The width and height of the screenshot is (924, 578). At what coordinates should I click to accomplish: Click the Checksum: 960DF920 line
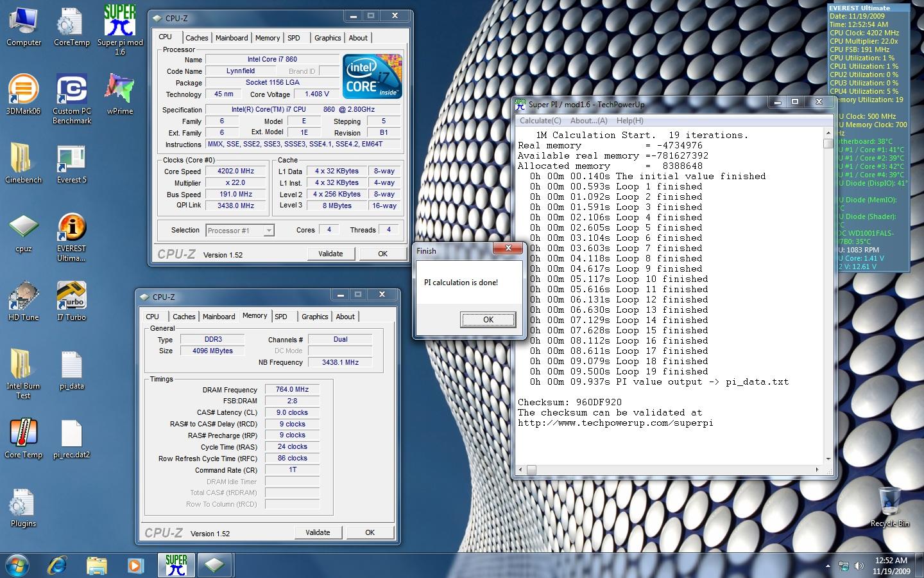(570, 403)
